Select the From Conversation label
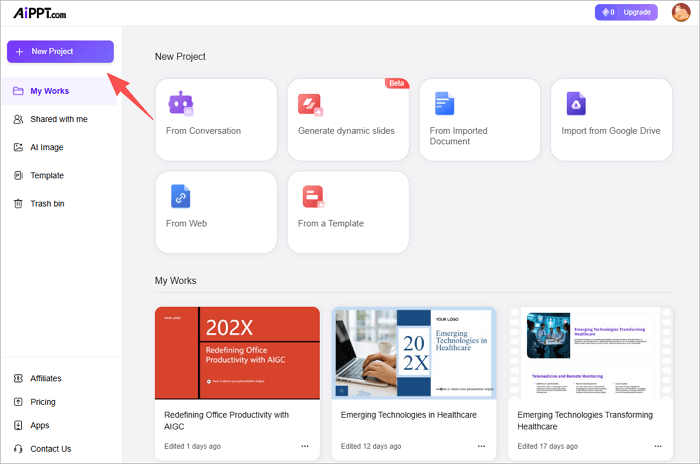Viewport: 700px width, 464px height. pyautogui.click(x=204, y=131)
